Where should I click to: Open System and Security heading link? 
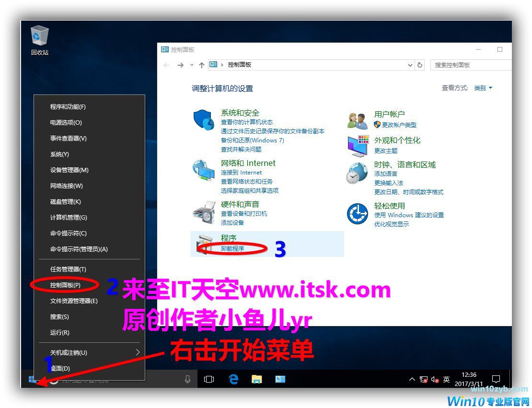click(x=240, y=113)
